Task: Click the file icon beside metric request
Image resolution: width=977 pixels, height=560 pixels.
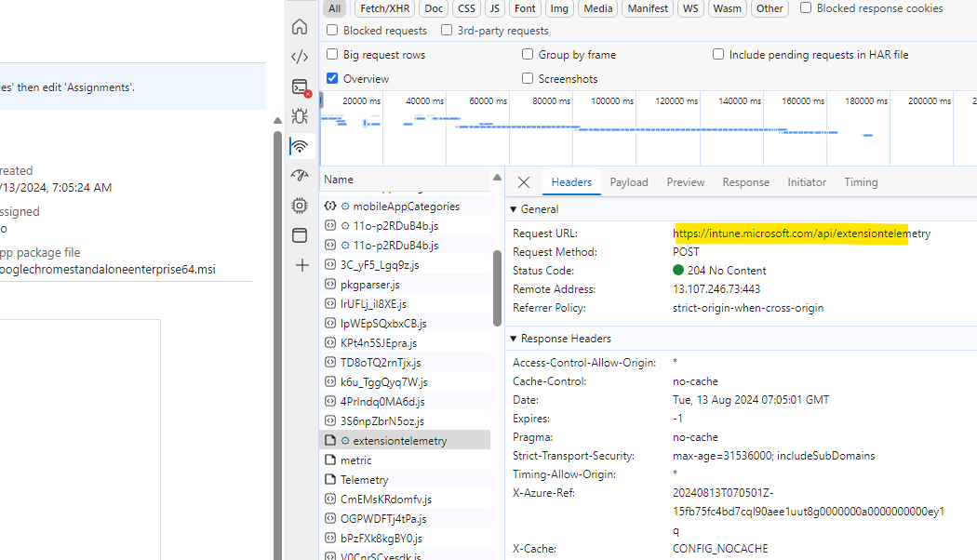Action: 330,460
